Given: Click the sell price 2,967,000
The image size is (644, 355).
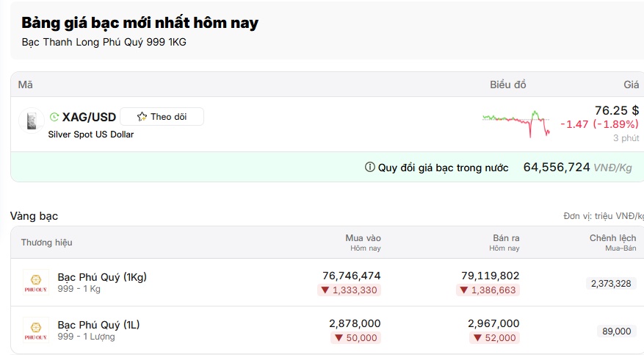Looking at the screenshot, I should point(493,323).
